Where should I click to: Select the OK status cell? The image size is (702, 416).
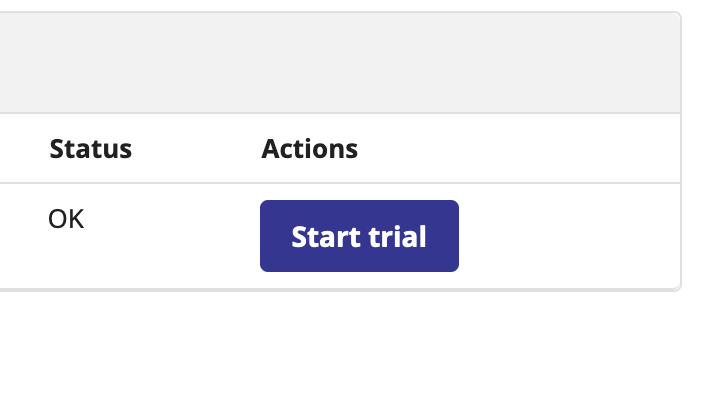(x=66, y=218)
